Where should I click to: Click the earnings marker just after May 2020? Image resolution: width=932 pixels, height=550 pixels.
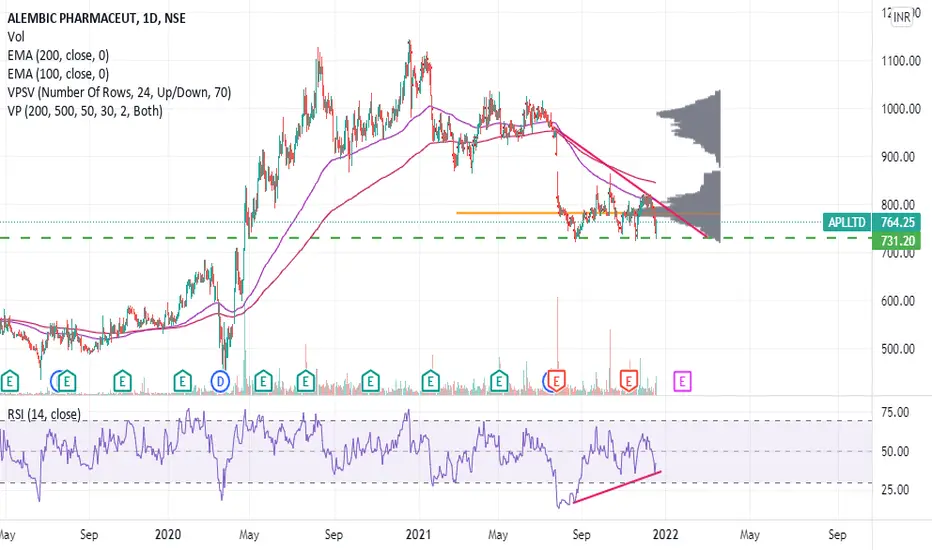point(263,381)
